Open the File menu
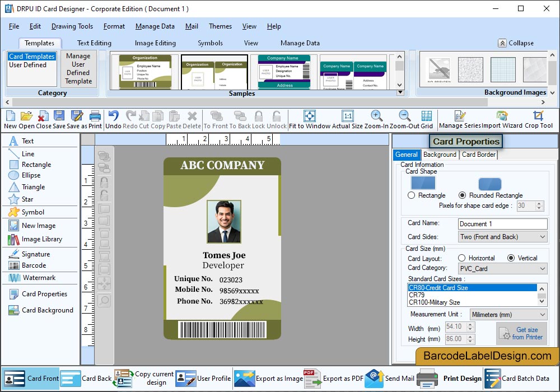The height and width of the screenshot is (392, 560). (14, 26)
